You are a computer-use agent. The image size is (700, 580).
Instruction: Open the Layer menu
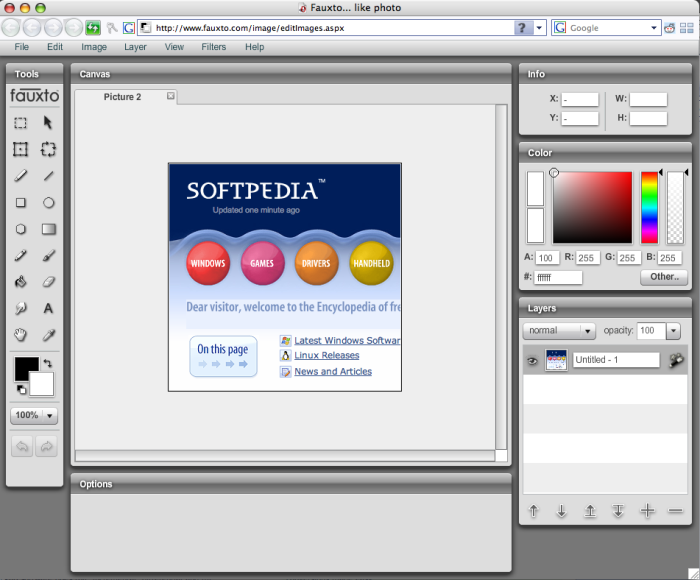click(135, 47)
